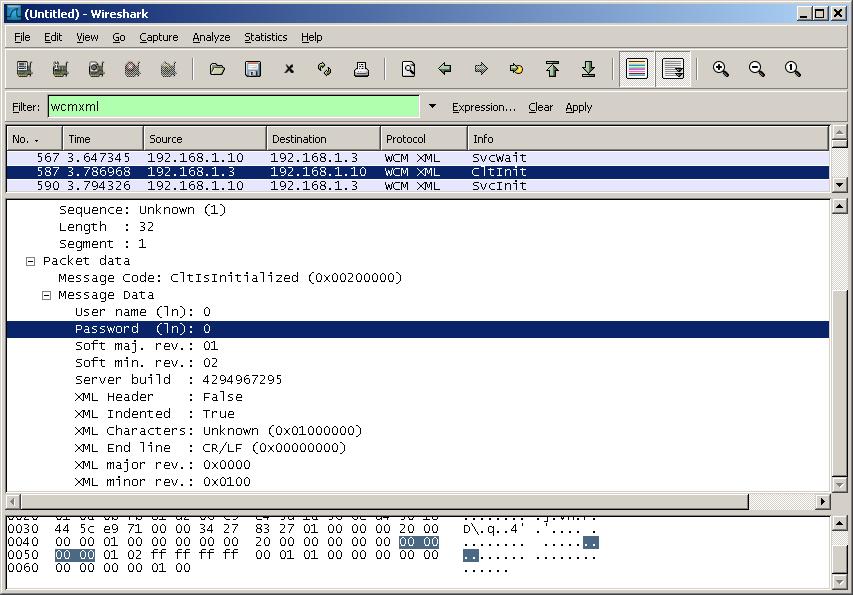
Task: Collapse the Message Data tree node
Action: coord(46,295)
